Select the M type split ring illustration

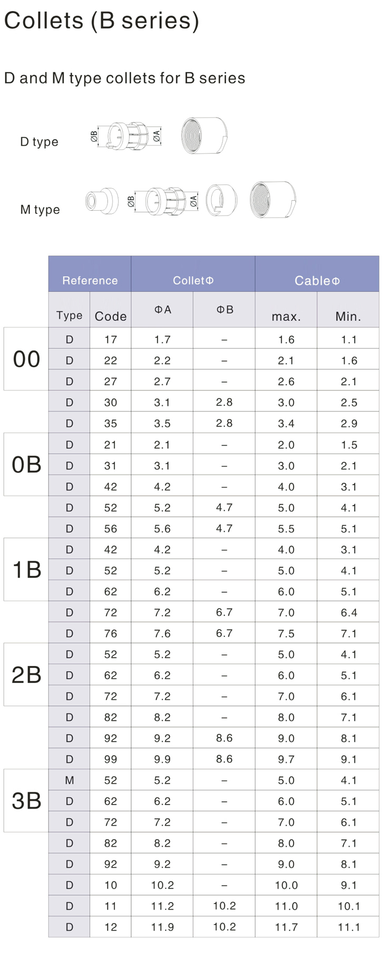point(221,200)
